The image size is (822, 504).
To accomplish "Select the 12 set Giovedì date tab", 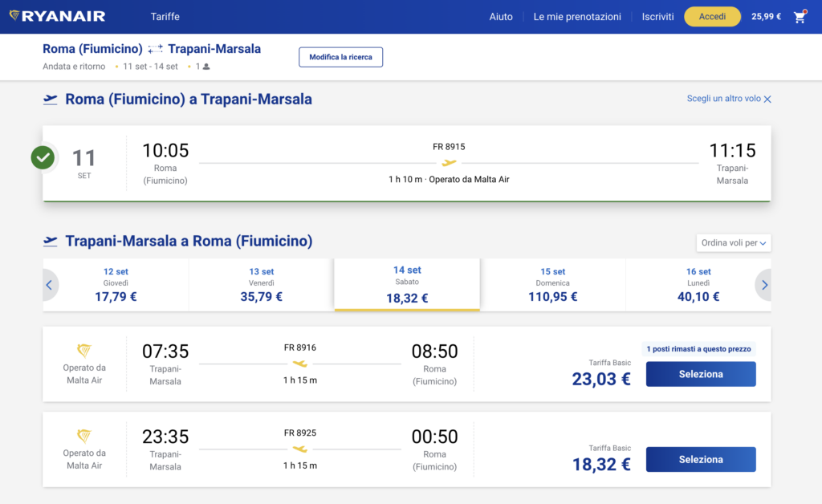I will pos(116,285).
